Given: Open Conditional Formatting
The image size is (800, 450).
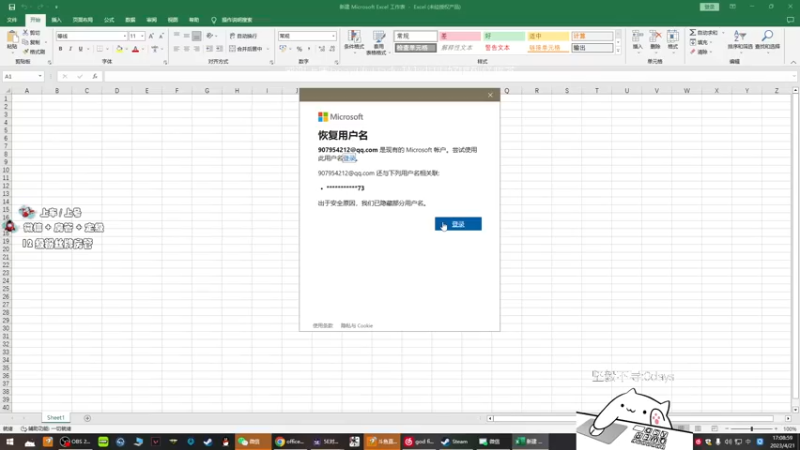Looking at the screenshot, I should pyautogui.click(x=354, y=42).
